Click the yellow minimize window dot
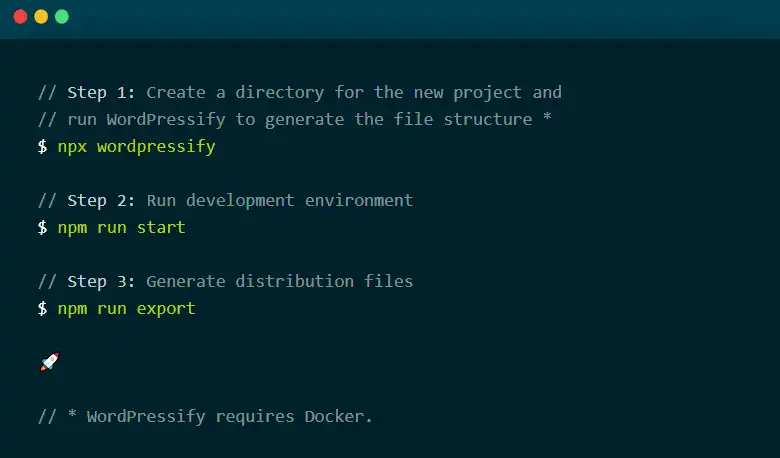 pyautogui.click(x=41, y=17)
